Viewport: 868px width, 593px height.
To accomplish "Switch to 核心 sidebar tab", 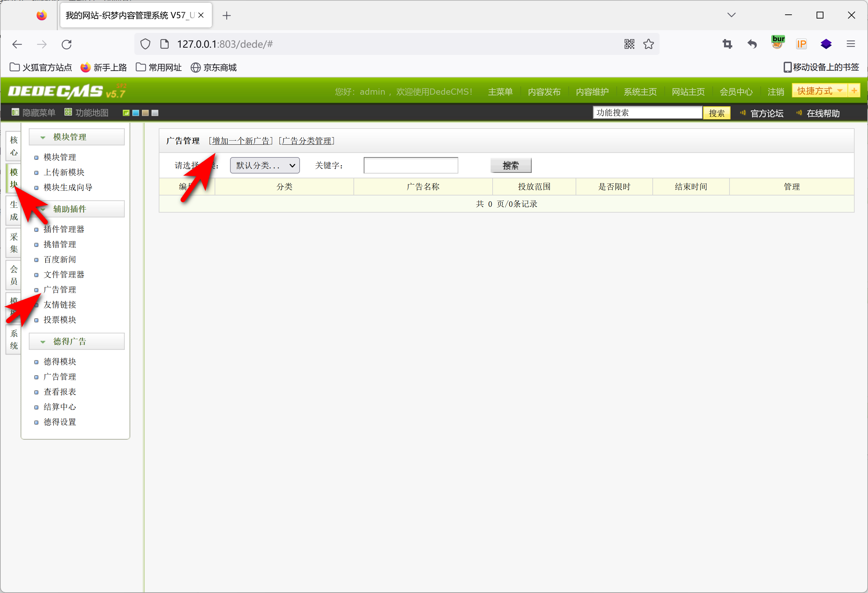I will [14, 146].
